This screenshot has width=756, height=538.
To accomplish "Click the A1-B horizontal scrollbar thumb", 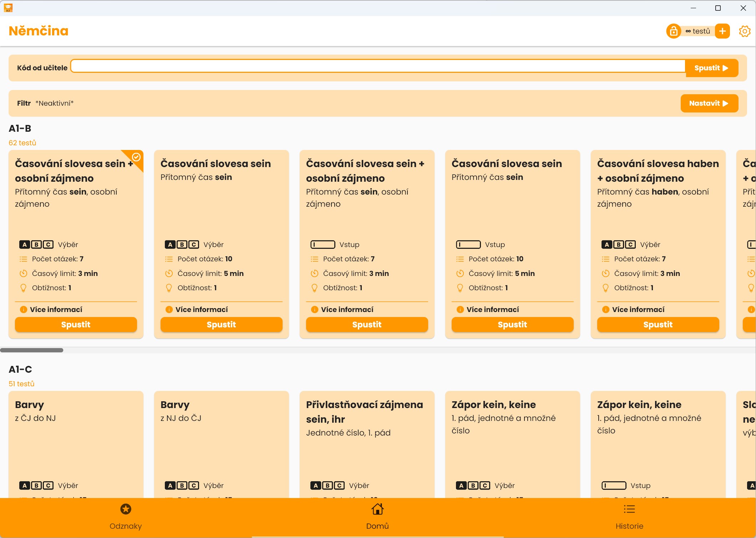I will click(x=32, y=350).
